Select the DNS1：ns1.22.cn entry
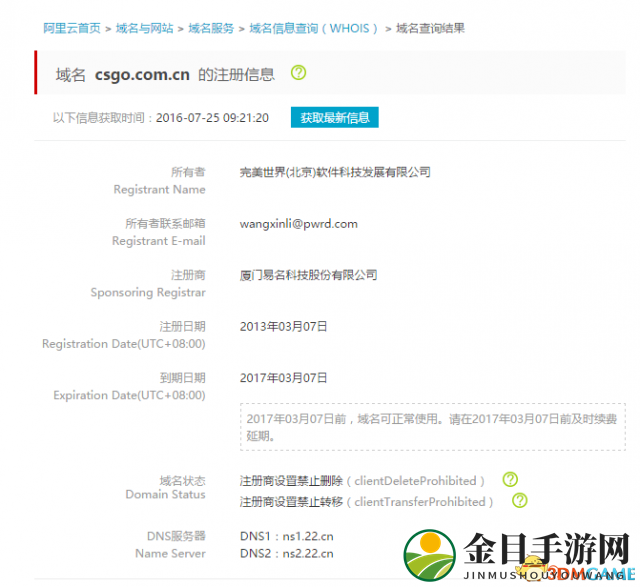 pyautogui.click(x=287, y=536)
